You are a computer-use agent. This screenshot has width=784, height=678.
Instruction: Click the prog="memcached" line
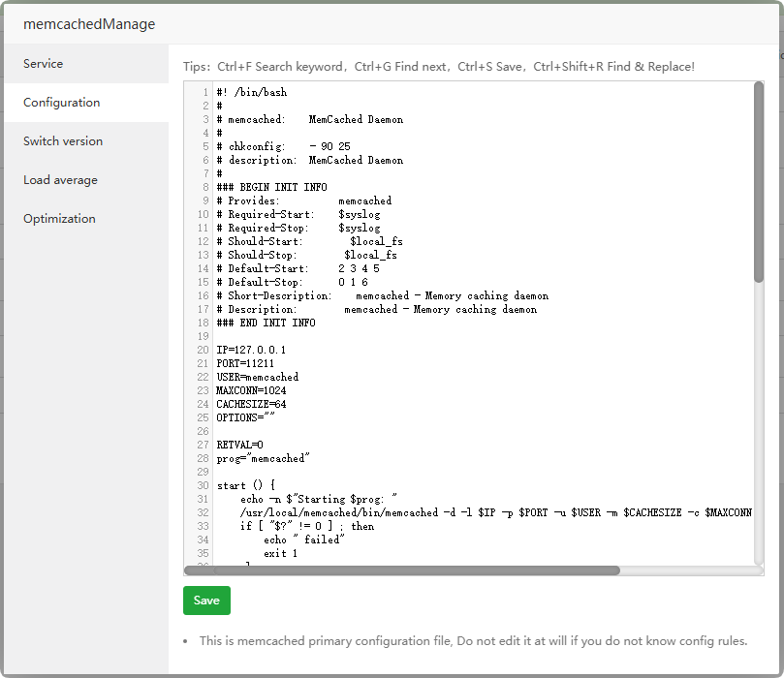coord(263,458)
